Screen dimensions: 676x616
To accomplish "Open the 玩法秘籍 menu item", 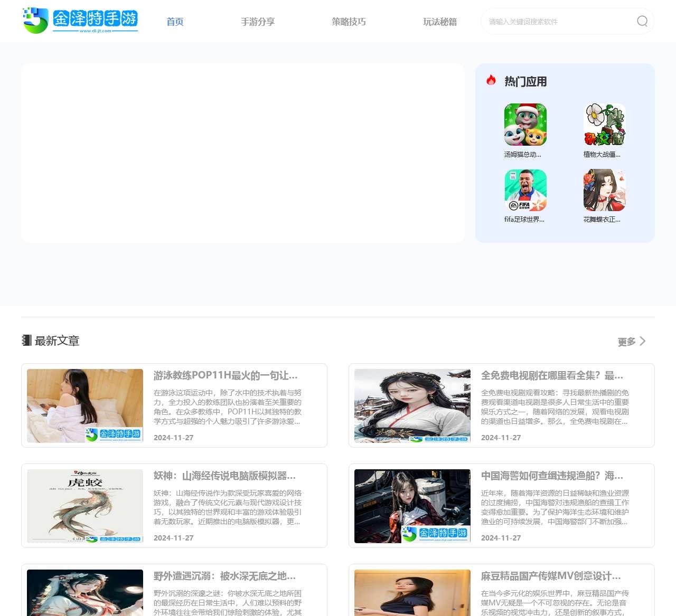I will [x=440, y=22].
